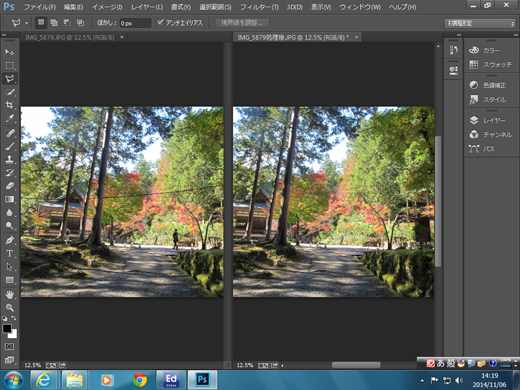Viewport: 520px width, 390px height.
Task: Click the ぼかし feather input field
Action: click(135, 23)
